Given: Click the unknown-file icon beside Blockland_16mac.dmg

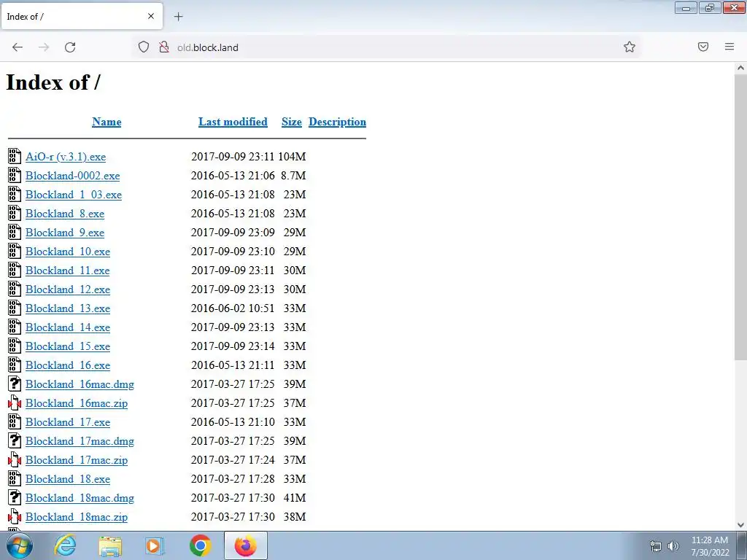Looking at the screenshot, I should click(15, 384).
